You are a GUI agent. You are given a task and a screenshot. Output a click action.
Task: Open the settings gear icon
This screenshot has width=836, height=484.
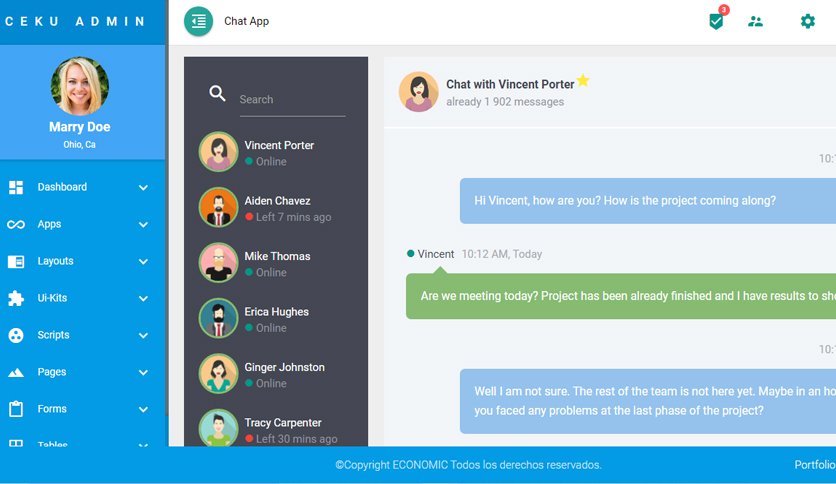[x=808, y=21]
